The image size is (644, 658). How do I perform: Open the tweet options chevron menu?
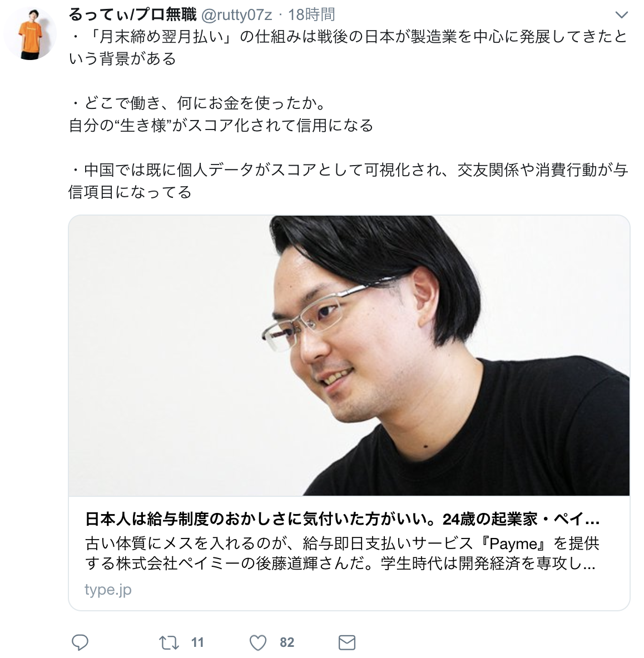(621, 15)
